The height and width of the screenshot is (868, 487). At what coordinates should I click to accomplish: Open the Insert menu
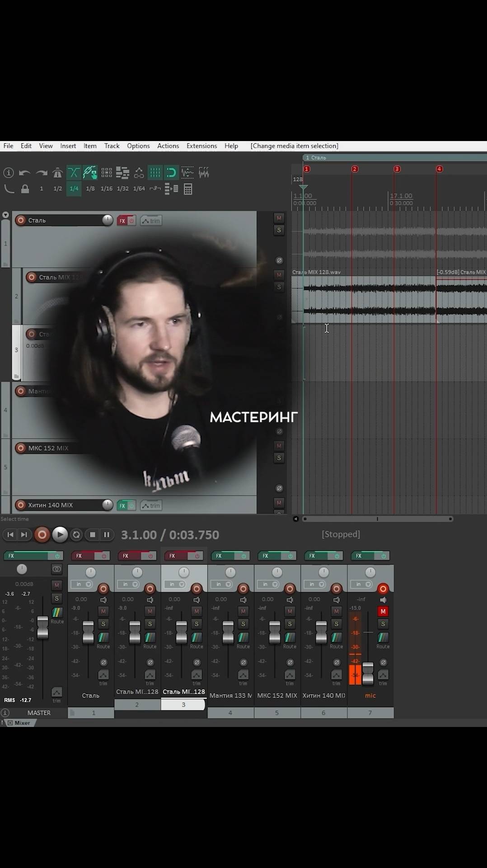[x=68, y=146]
